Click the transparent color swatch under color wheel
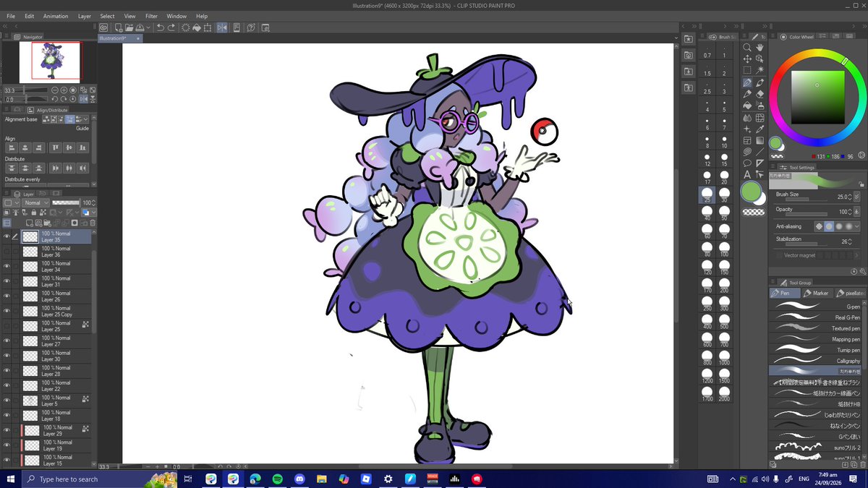This screenshot has width=868, height=488. click(777, 155)
